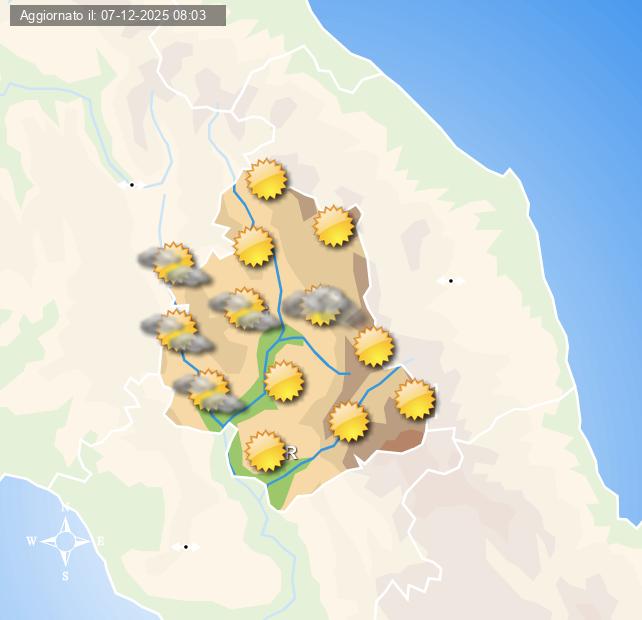Select the southernmost partly cloudy icon
The width and height of the screenshot is (642, 620).
click(x=208, y=391)
